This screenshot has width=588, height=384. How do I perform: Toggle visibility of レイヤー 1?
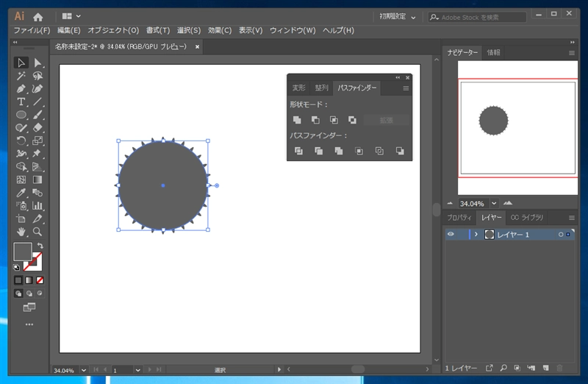pyautogui.click(x=451, y=234)
